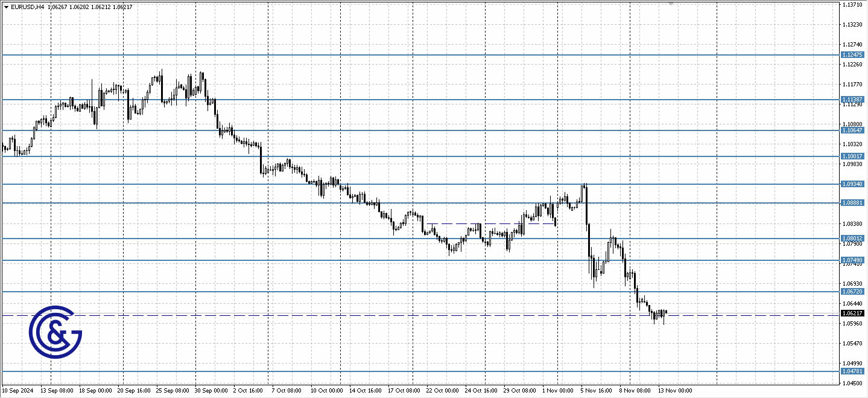
Task: Select the horizontal level 1.11387
Action: coord(851,98)
